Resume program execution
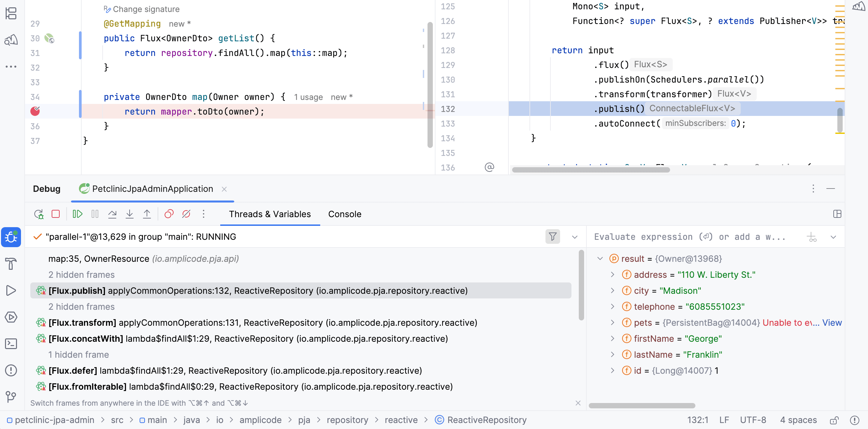This screenshot has height=429, width=868. 78,214
